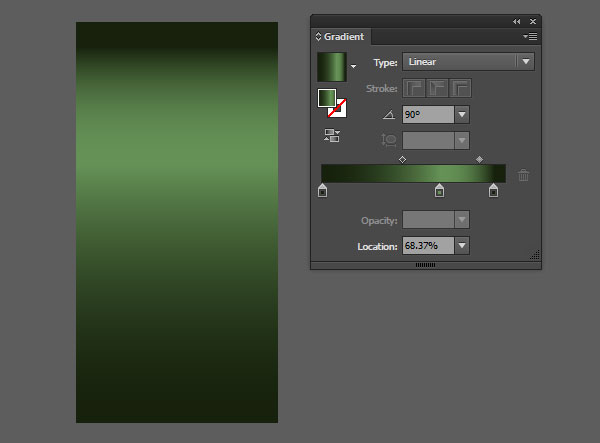Click the Location: label

click(377, 247)
